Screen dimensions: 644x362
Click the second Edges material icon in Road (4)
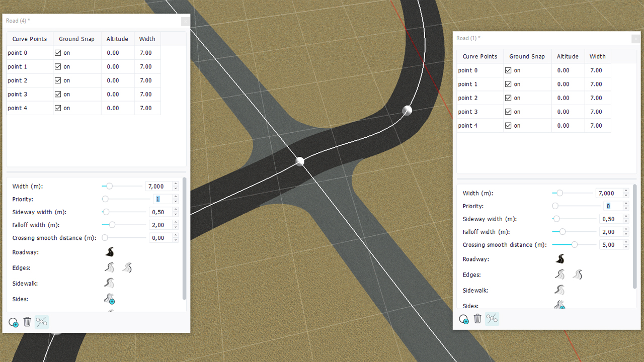[x=127, y=268]
